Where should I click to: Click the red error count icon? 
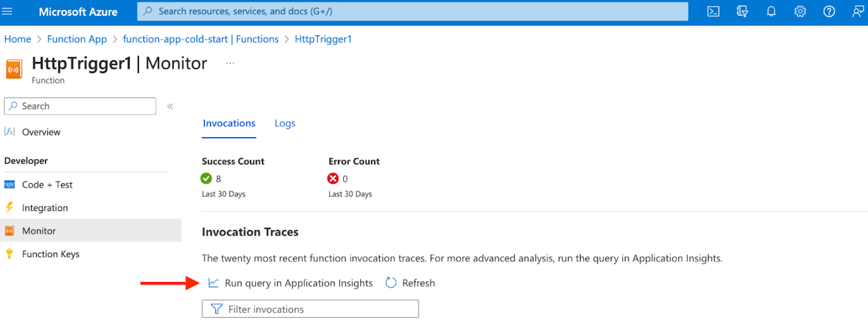pyautogui.click(x=333, y=178)
